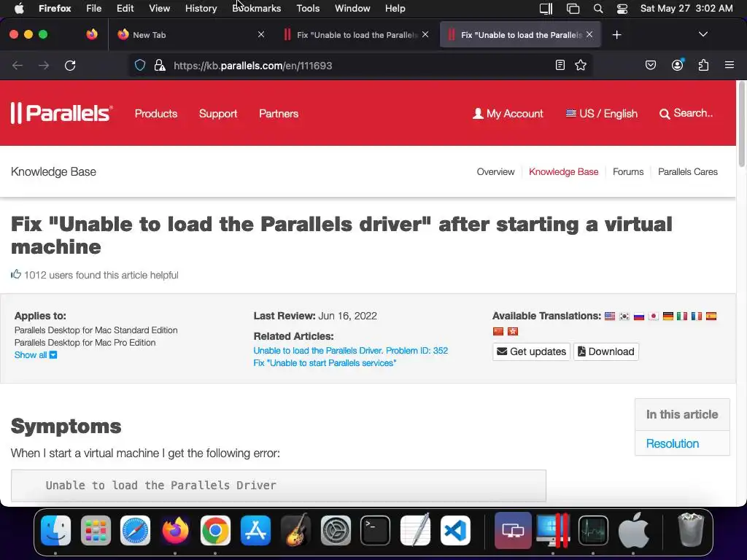Click the Get updates button
Viewport: 747px width, 560px height.
tap(531, 351)
